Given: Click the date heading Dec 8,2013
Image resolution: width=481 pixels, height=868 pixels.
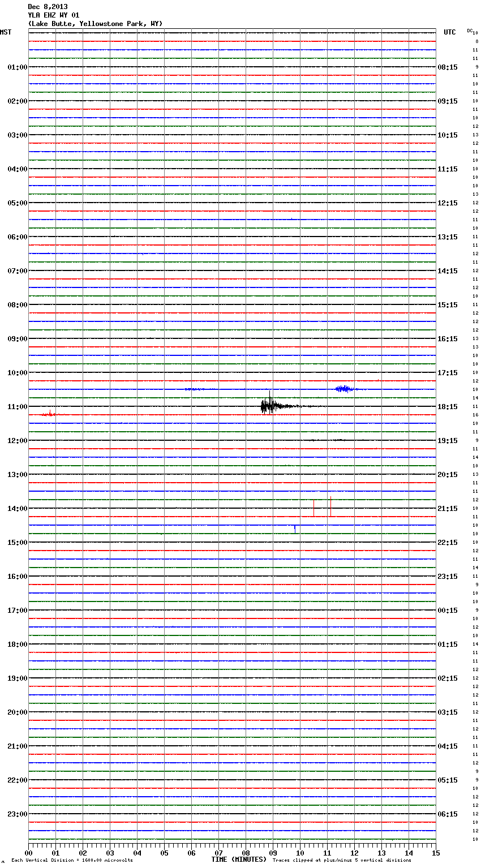Looking at the screenshot, I should (x=48, y=7).
